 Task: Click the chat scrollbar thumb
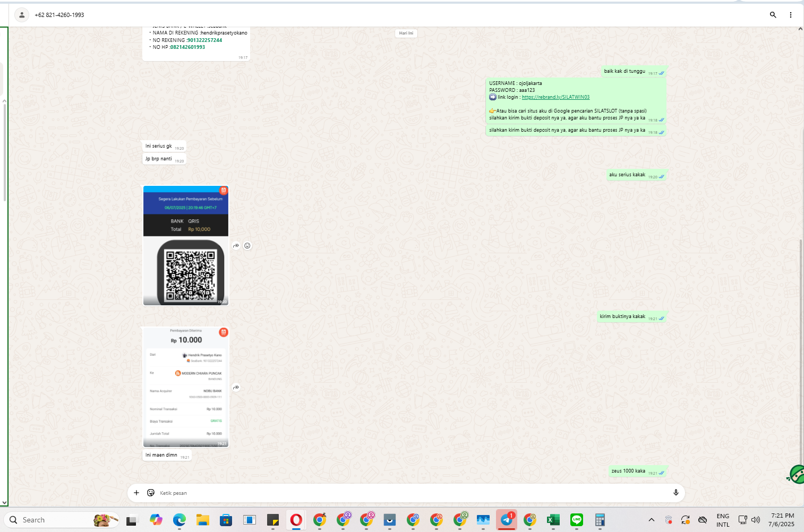(x=801, y=350)
